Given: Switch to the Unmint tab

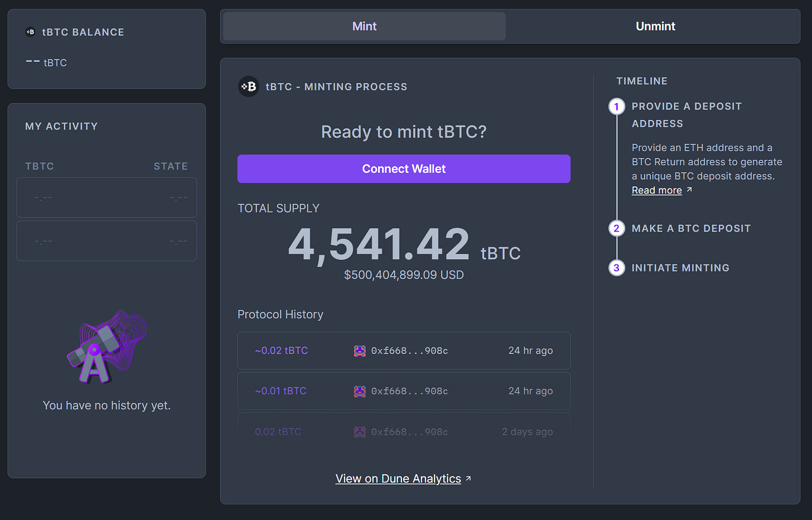Looking at the screenshot, I should pos(655,26).
